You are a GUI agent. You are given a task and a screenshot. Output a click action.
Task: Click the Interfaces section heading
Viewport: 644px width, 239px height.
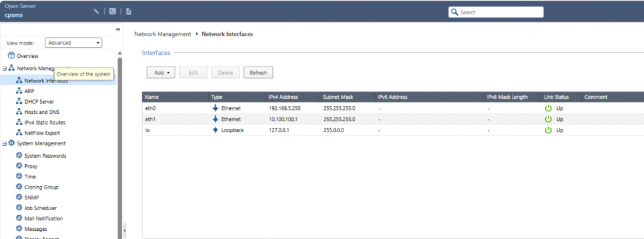pyautogui.click(x=156, y=53)
